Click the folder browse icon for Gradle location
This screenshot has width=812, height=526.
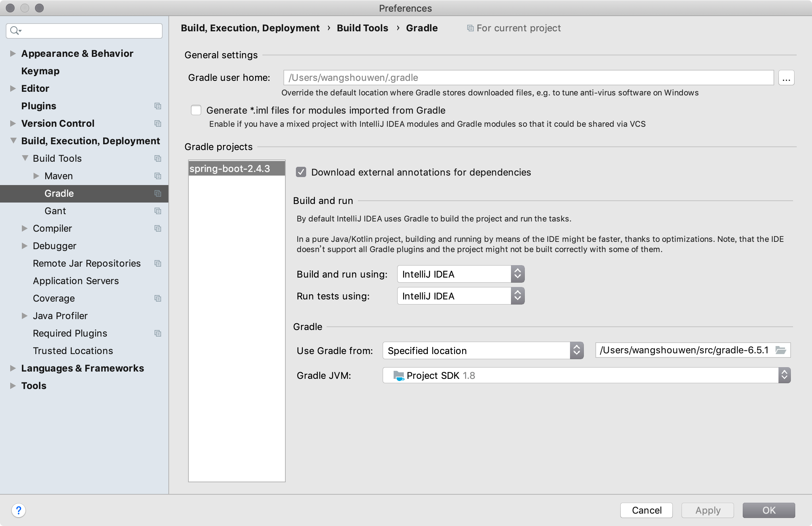(x=781, y=350)
